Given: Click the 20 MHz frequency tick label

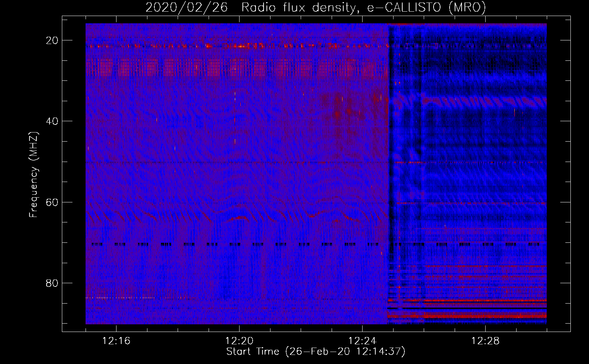Looking at the screenshot, I should click(x=52, y=40).
